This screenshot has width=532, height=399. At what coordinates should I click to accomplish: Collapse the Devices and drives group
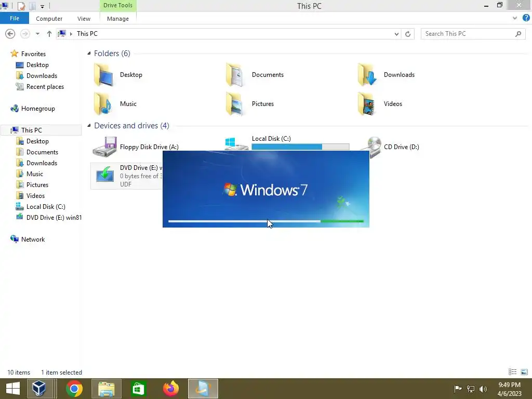[x=89, y=126]
